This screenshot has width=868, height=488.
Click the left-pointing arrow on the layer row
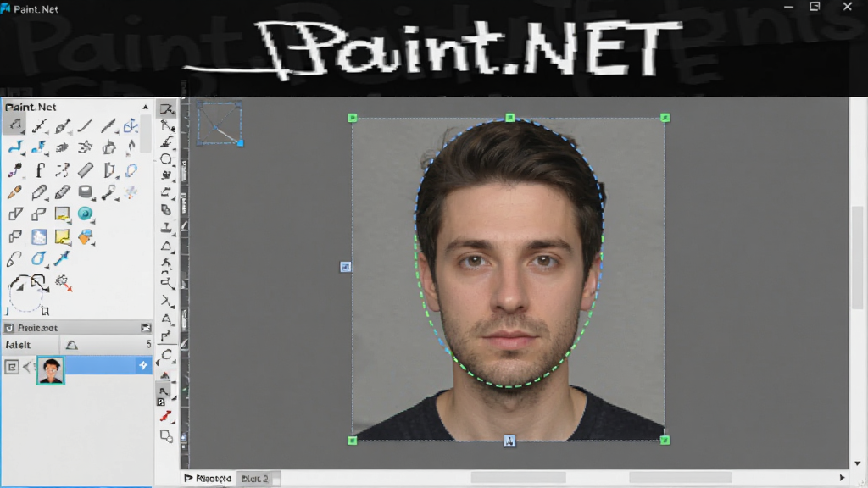[27, 366]
